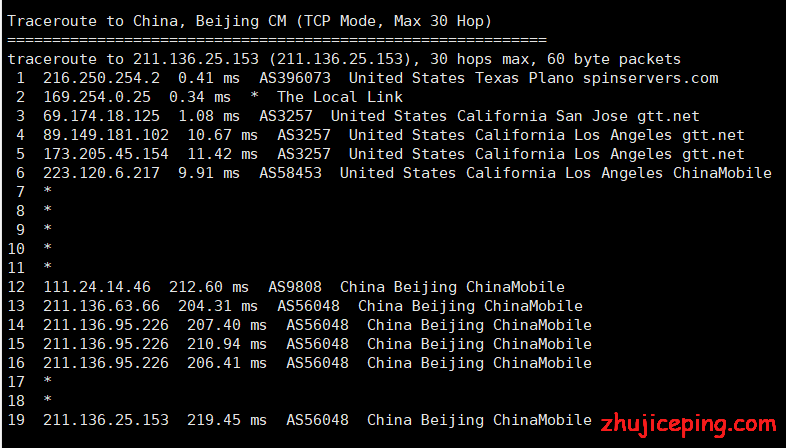Click IP address 111.24.14.46
The image size is (786, 448).
point(97,287)
